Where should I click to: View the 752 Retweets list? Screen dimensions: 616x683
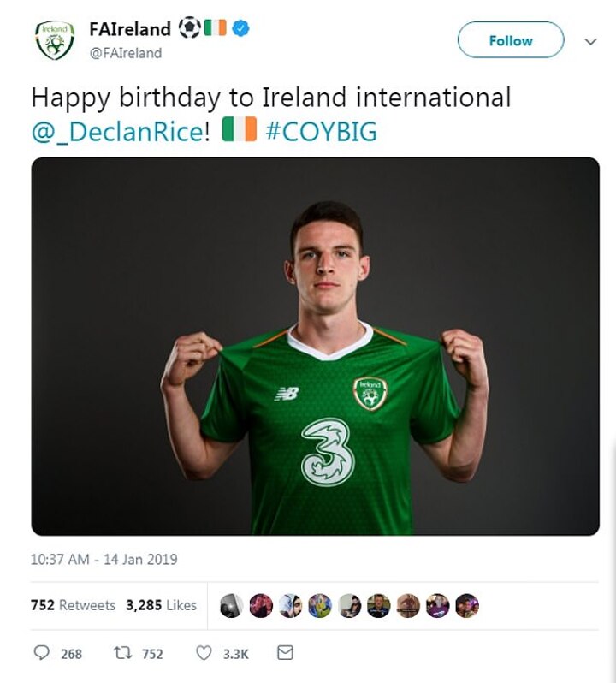click(73, 605)
